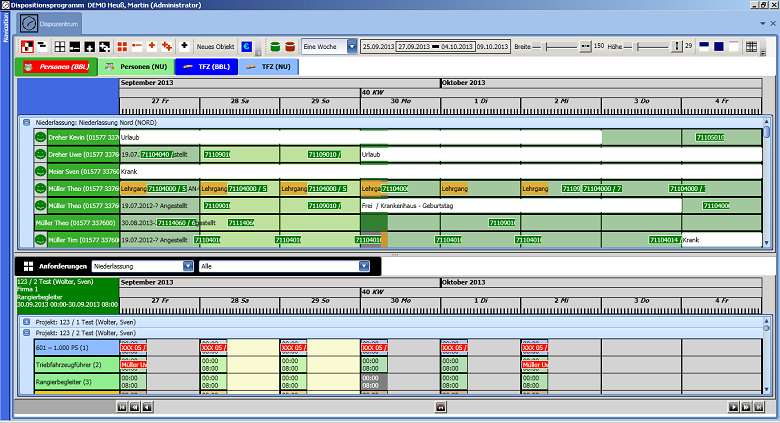Select the half-blue top layout icon
This screenshot has height=423, width=780.
tap(704, 46)
